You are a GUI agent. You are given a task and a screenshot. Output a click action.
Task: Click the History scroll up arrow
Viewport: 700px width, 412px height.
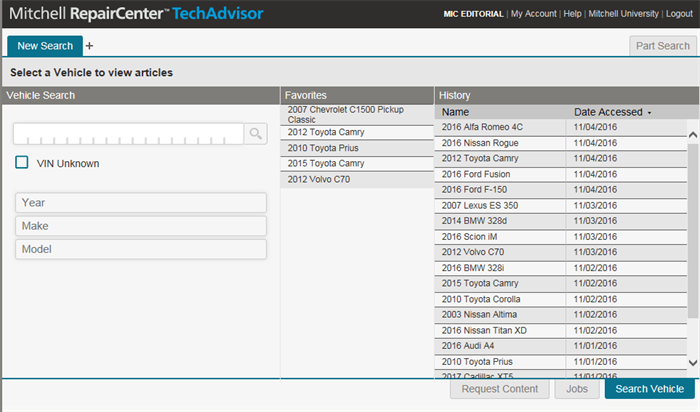click(693, 135)
